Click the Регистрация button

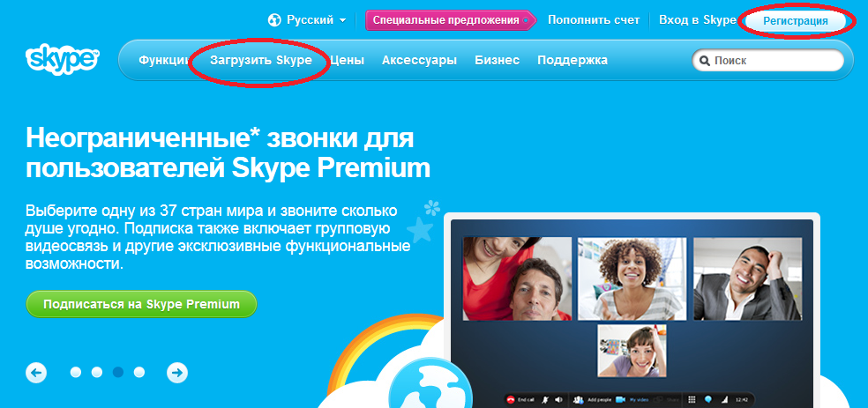(x=796, y=21)
